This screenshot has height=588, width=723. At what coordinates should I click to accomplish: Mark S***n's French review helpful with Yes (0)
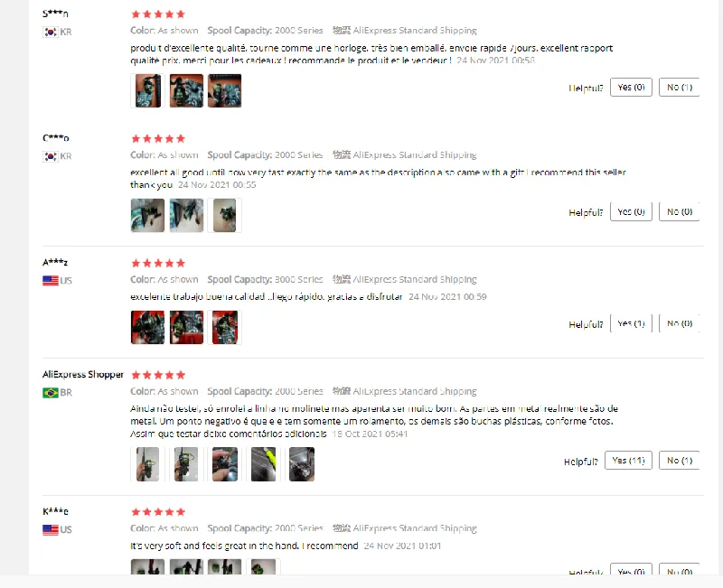[x=631, y=87]
